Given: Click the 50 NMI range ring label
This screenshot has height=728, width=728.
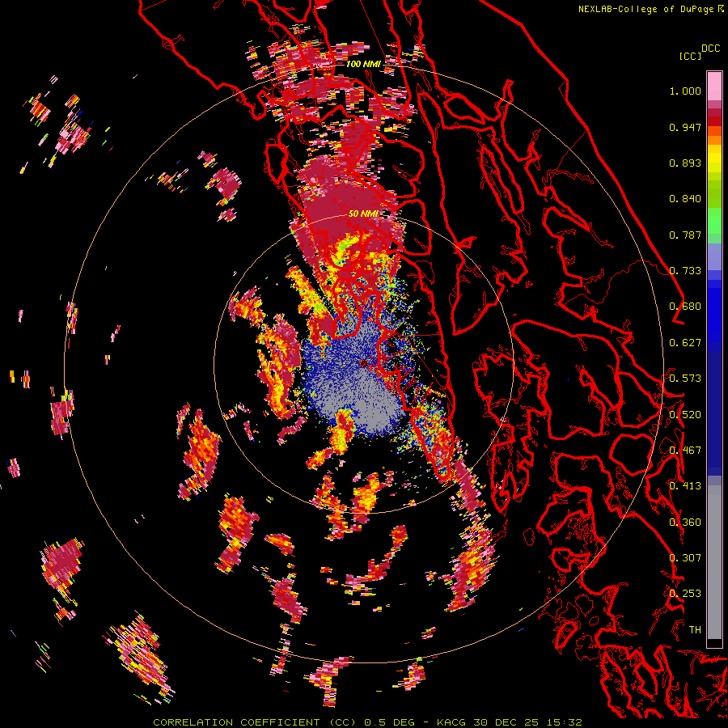Looking at the screenshot, I should point(363,214).
